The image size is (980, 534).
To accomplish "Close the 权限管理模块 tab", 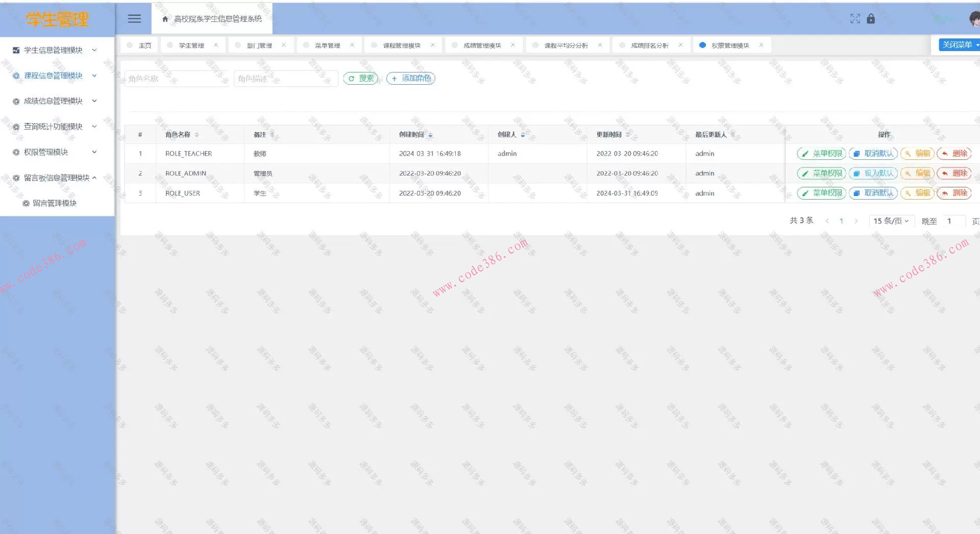I will click(x=761, y=45).
